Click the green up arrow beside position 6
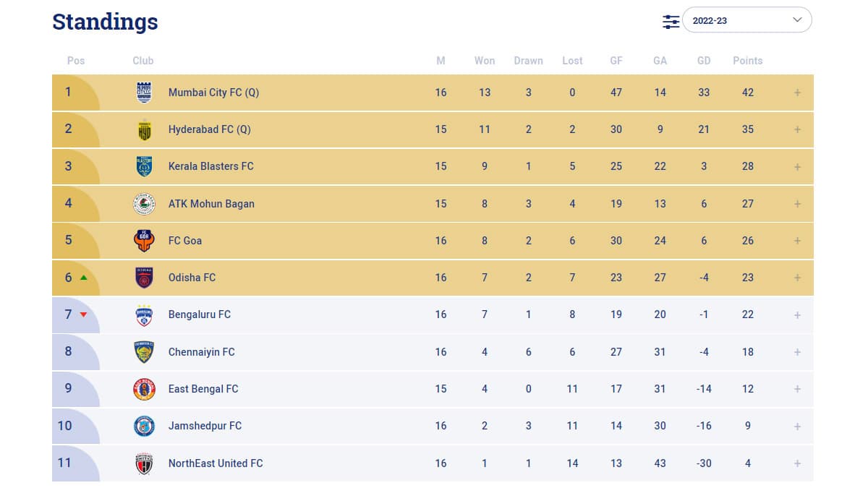Screen dimensions: 868x488 (84, 278)
